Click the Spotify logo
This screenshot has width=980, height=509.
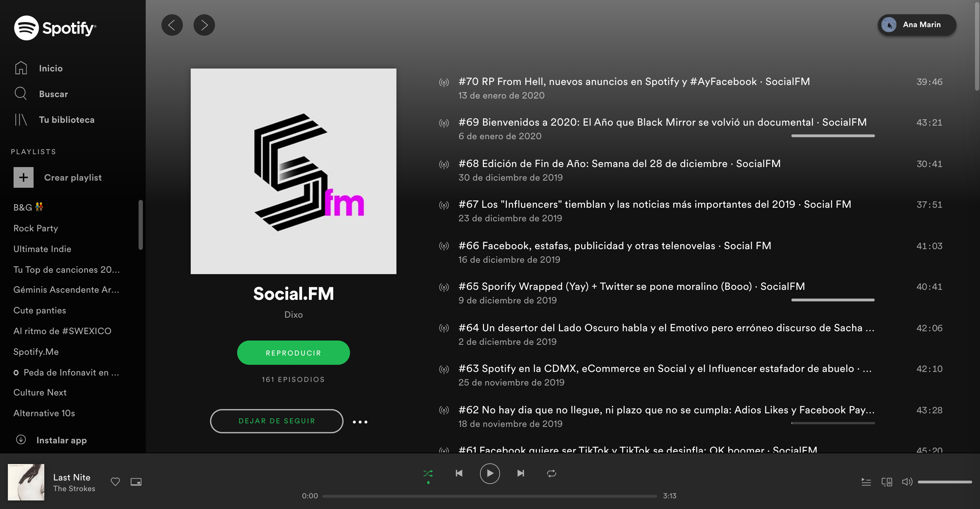coord(55,28)
